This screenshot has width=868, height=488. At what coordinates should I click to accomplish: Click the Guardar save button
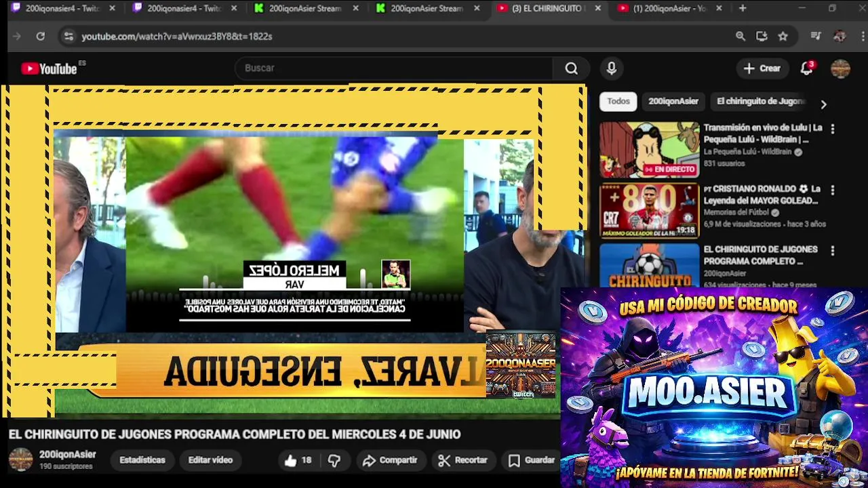[532, 460]
